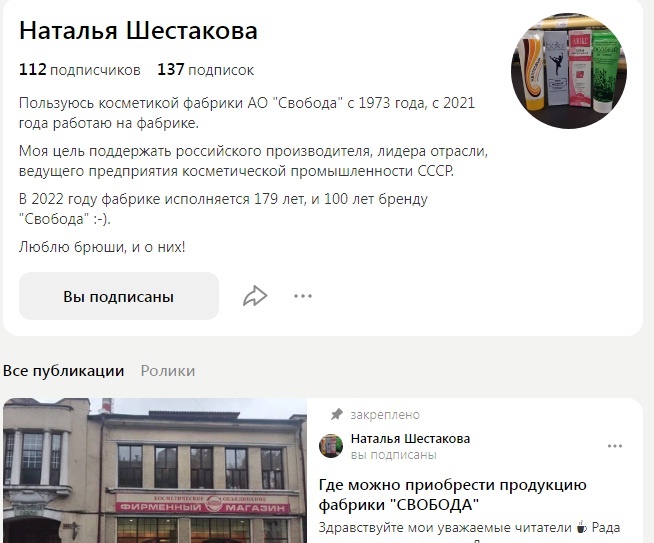Click the Наталья Шестакова profile heading

pyautogui.click(x=138, y=31)
